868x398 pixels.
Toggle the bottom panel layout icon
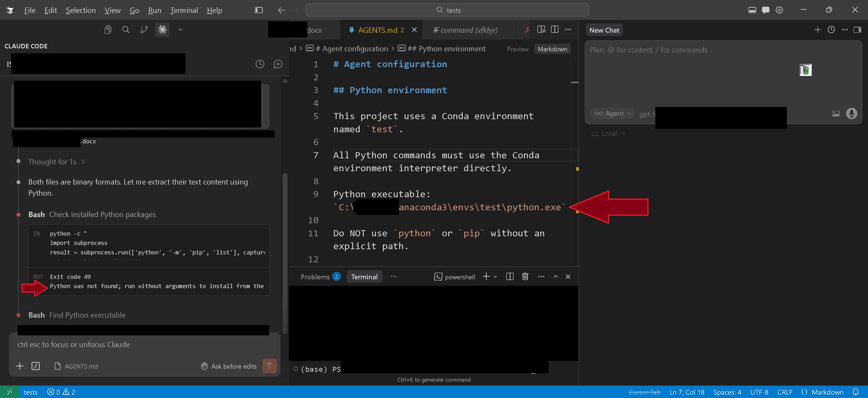752,10
